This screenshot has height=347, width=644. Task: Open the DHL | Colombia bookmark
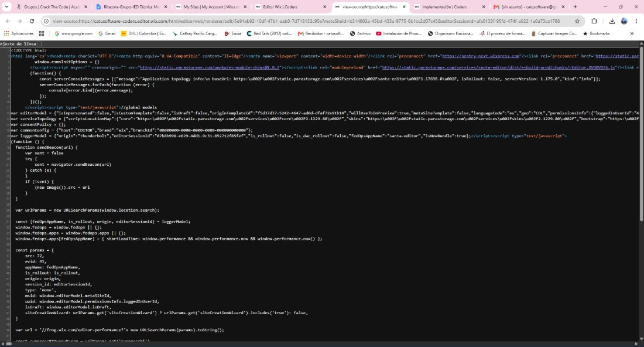tap(143, 34)
